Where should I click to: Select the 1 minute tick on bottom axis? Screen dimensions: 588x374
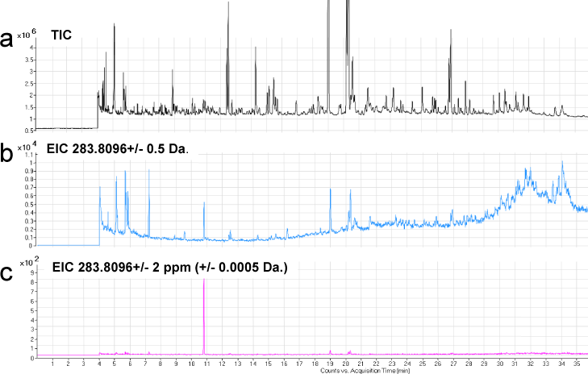52,364
